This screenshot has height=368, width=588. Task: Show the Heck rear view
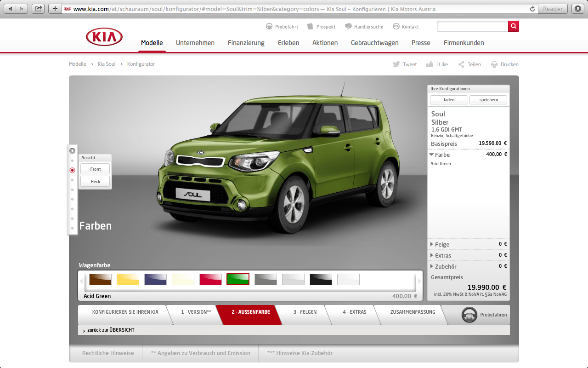(x=95, y=181)
